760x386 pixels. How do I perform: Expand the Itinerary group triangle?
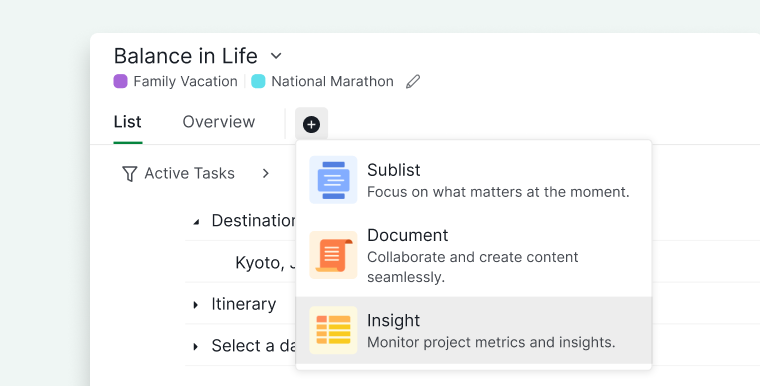pos(196,305)
